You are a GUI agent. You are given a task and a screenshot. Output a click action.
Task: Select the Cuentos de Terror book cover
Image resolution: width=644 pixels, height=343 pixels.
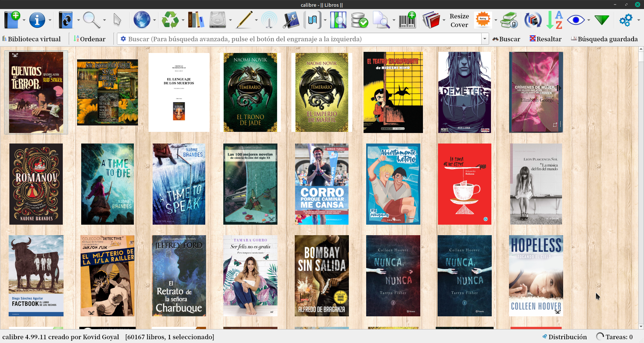[36, 92]
